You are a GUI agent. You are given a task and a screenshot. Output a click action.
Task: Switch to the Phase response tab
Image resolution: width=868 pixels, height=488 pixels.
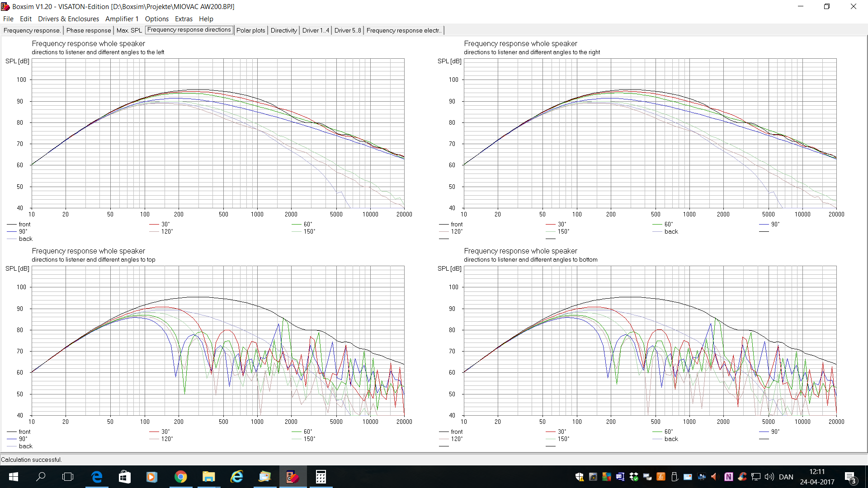(89, 30)
